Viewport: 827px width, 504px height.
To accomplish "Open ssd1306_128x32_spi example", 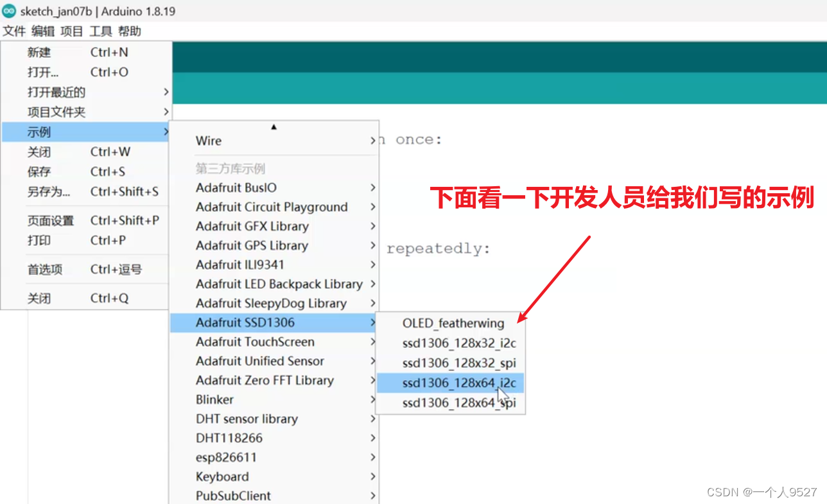I will 450,363.
